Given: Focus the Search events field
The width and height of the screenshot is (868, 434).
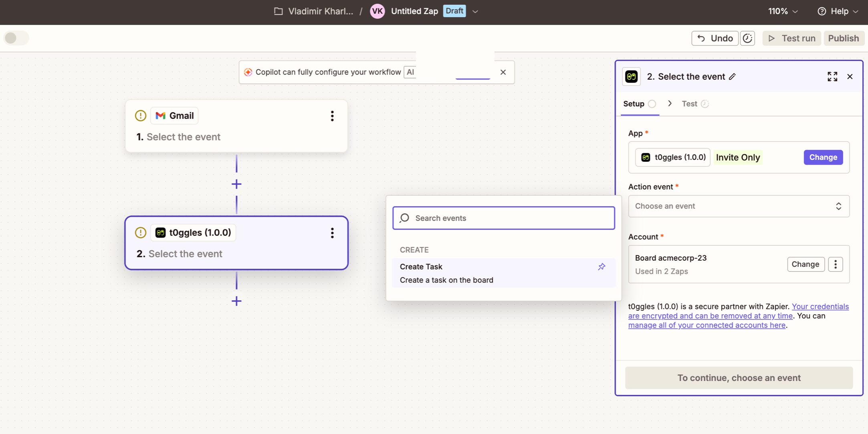Looking at the screenshot, I should tap(503, 218).
